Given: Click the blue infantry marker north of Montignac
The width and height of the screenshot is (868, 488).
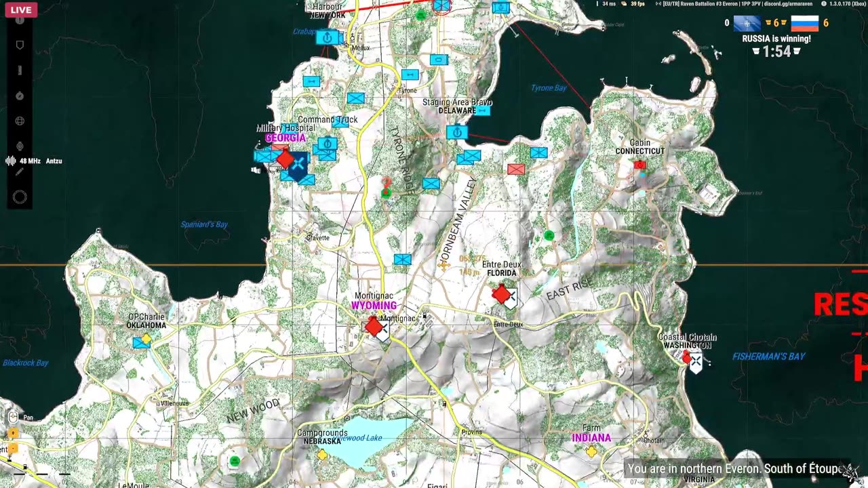Looking at the screenshot, I should click(x=403, y=259).
